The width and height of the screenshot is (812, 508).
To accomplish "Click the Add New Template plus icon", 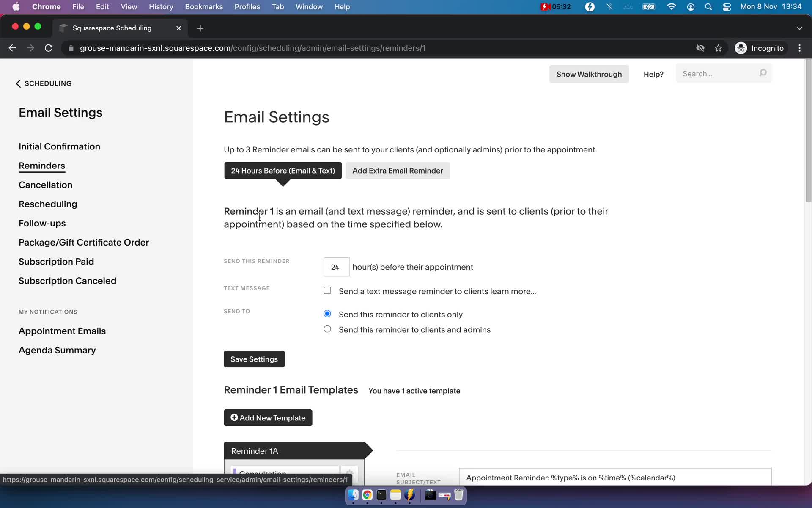I will click(x=233, y=417).
